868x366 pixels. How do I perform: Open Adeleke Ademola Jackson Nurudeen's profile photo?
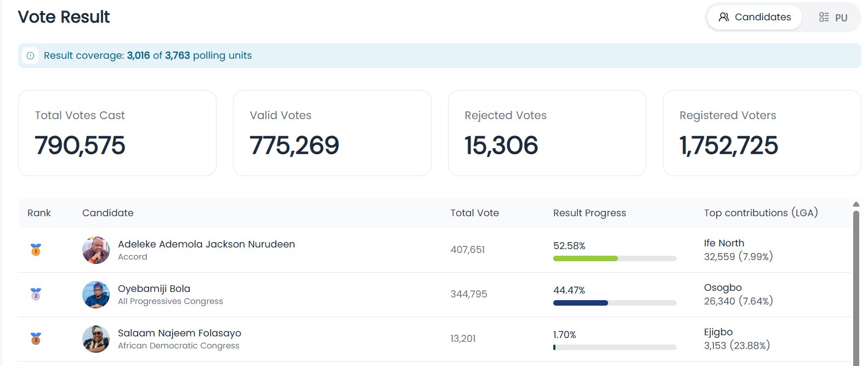[x=96, y=250]
